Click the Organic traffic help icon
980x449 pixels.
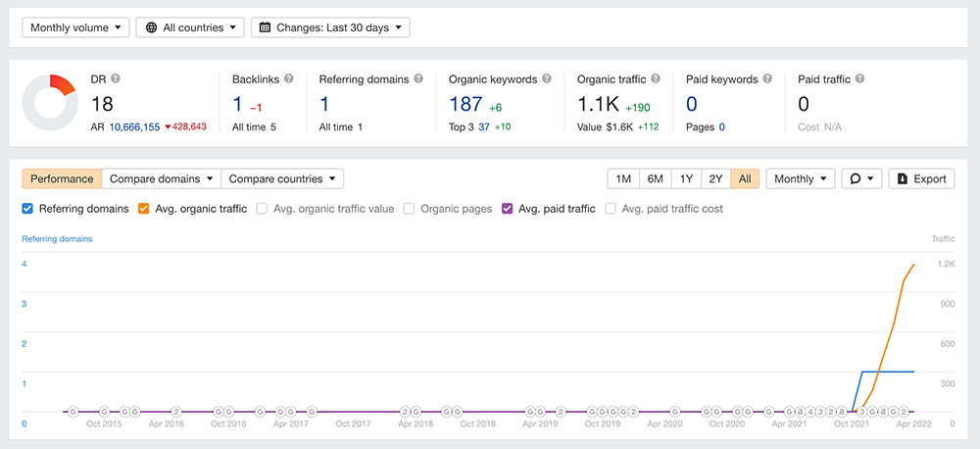[653, 79]
